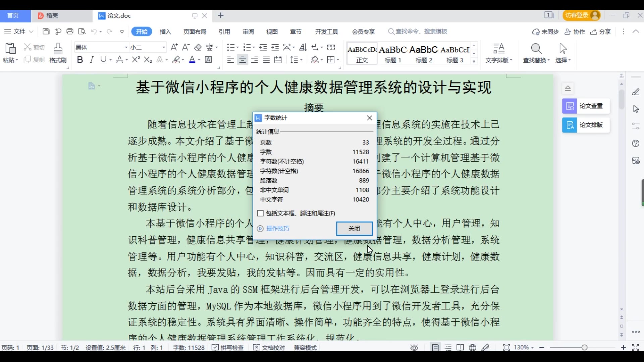Click the distributed alignment icon

(278, 60)
